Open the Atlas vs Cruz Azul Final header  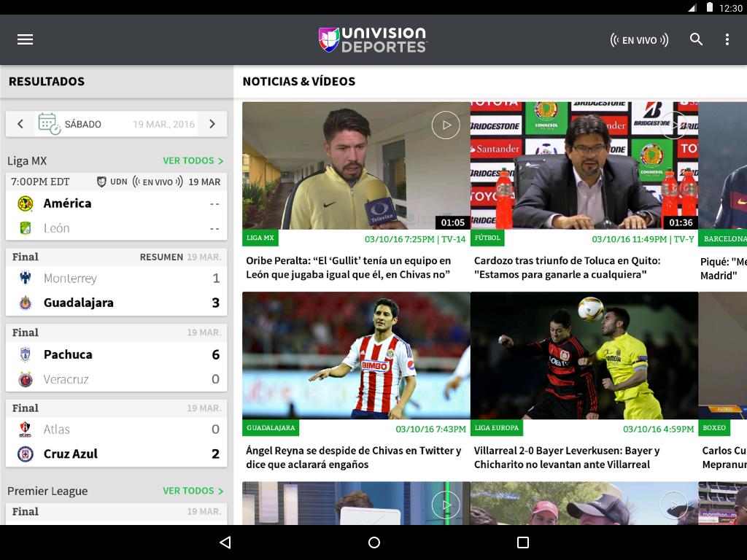click(x=116, y=408)
